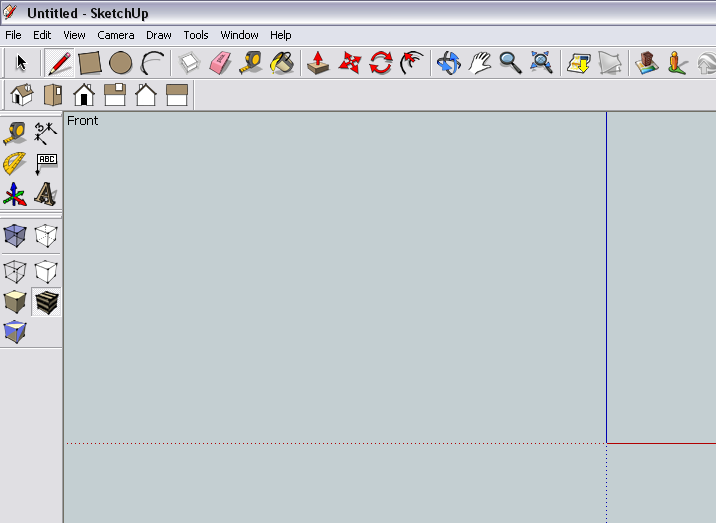Click the SketchUp title bar app icon
This screenshot has height=523, width=716.
click(x=10, y=12)
